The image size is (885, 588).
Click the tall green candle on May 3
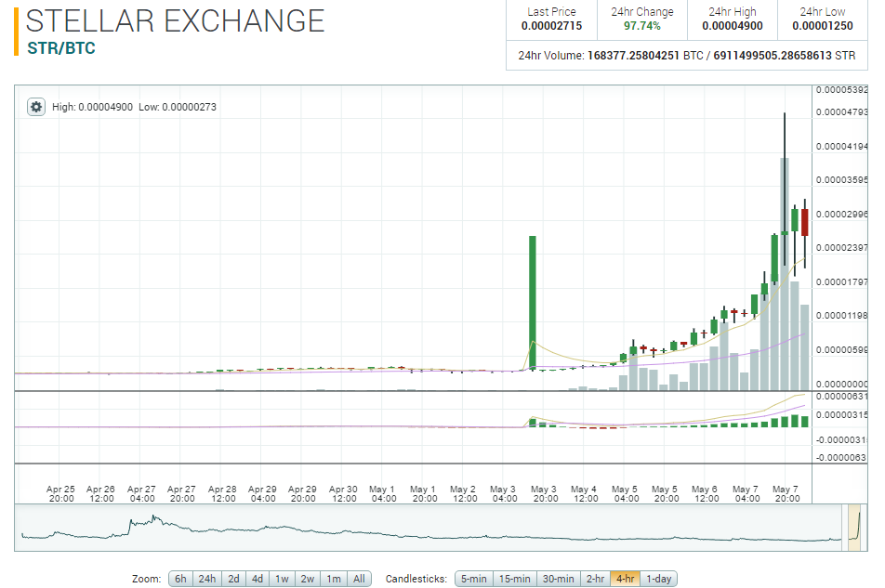click(x=533, y=303)
